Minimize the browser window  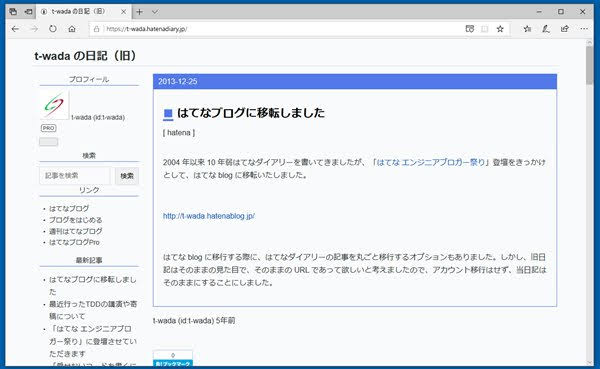coord(539,12)
